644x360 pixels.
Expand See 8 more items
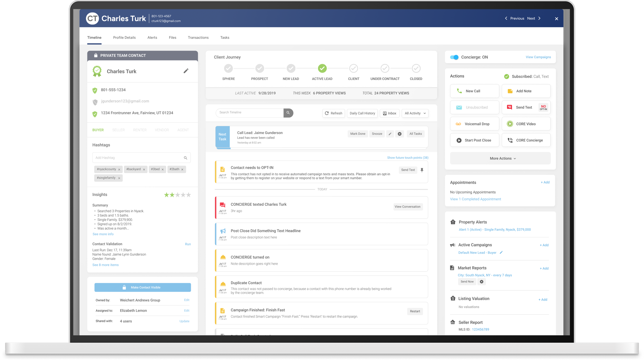click(105, 265)
